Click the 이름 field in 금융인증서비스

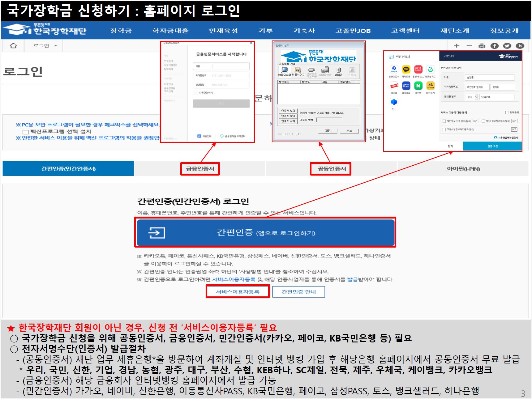coord(221,66)
